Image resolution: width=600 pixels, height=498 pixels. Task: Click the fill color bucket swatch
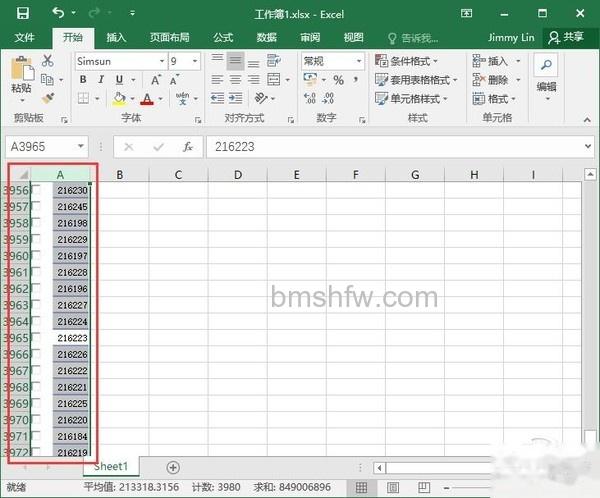[119, 99]
